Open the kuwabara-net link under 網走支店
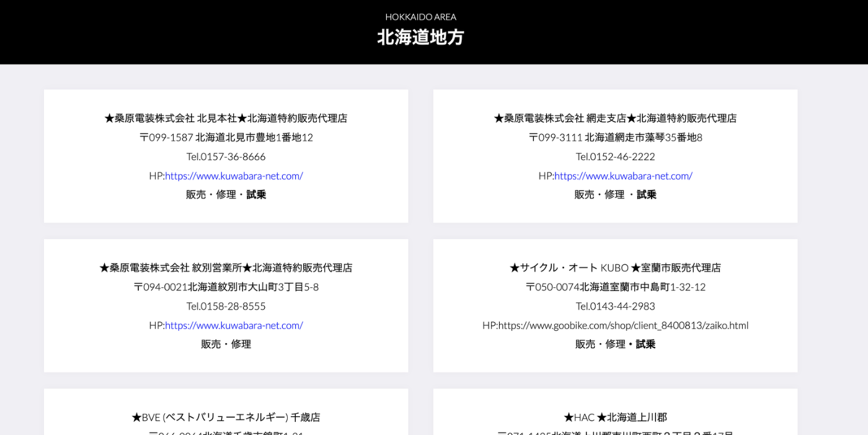 [623, 176]
